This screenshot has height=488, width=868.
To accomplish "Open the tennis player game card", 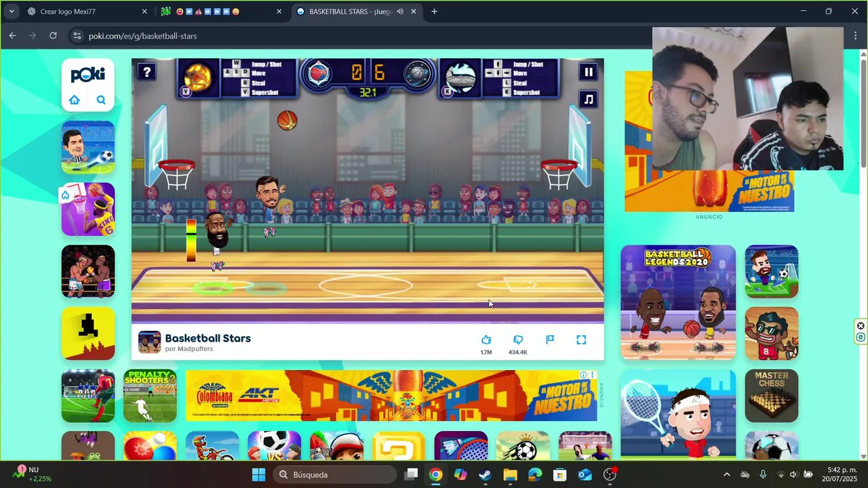I will click(678, 415).
